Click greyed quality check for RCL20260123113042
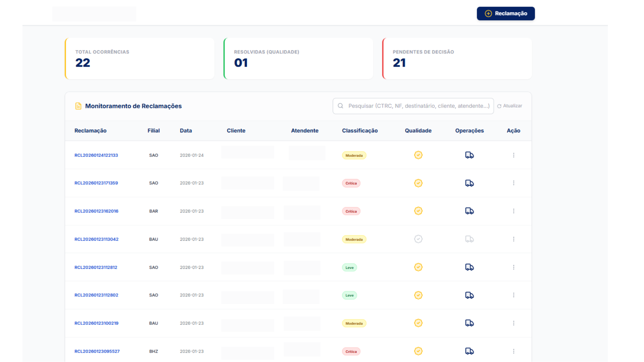644x362 pixels. 418,239
